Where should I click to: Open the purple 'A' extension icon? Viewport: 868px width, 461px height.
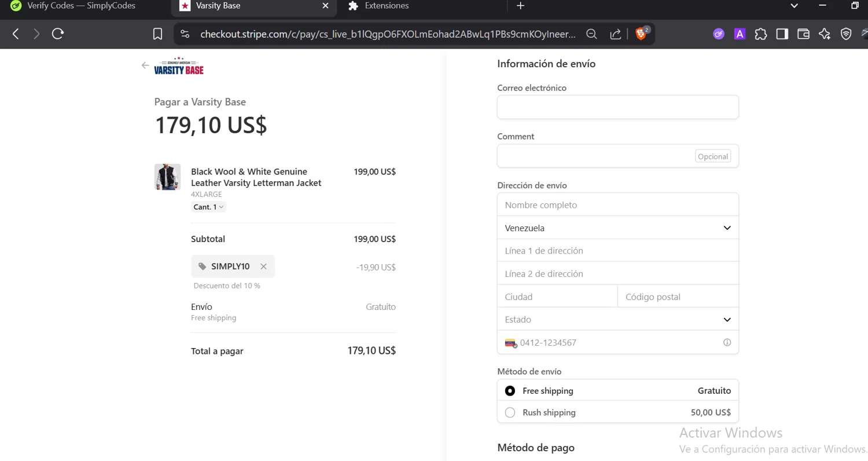[740, 34]
